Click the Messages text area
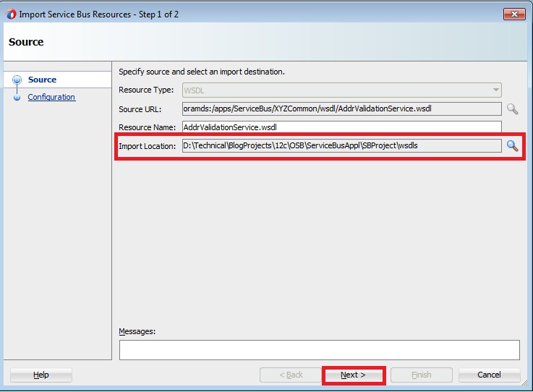 click(x=319, y=350)
